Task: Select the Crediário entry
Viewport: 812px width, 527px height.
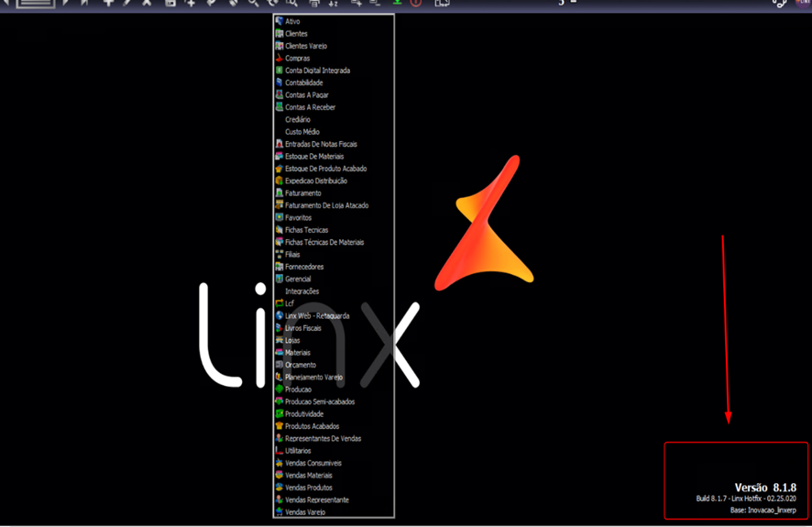Action: 297,119
